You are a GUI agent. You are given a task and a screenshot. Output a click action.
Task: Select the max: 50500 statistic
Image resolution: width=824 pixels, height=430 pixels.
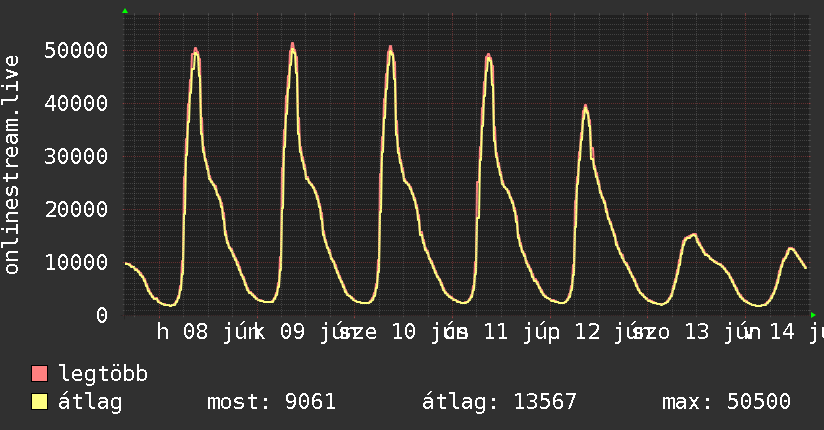coord(726,402)
